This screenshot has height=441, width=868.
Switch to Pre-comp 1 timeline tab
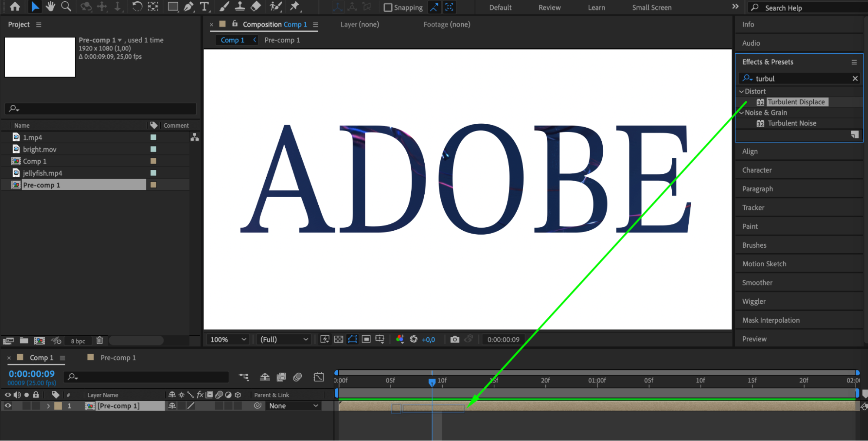coord(118,358)
